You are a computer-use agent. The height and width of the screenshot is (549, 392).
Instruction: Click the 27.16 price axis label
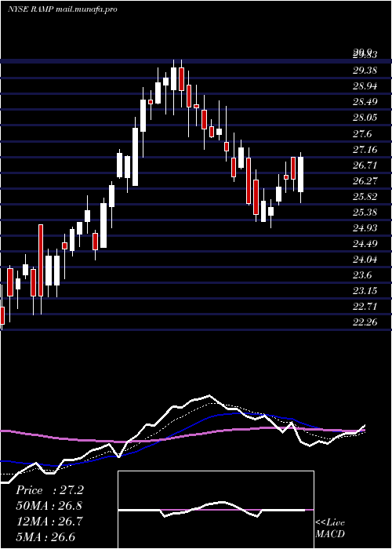(x=365, y=151)
